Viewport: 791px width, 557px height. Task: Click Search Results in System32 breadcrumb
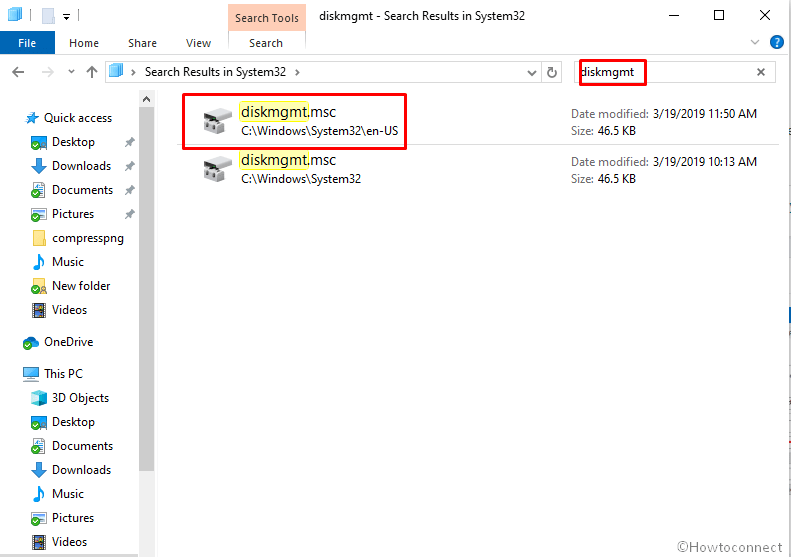pos(215,72)
